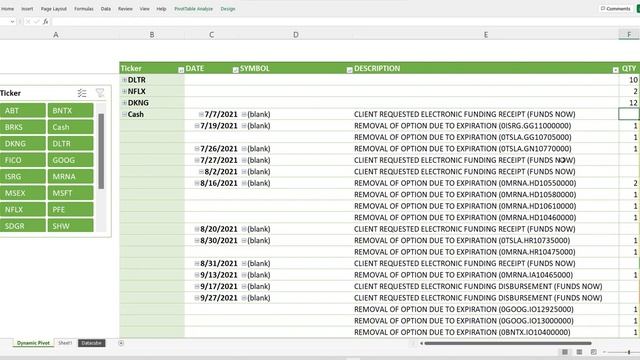Filter by ABT in Ticker slicer
This screenshot has width=640, height=360.
pos(22,111)
